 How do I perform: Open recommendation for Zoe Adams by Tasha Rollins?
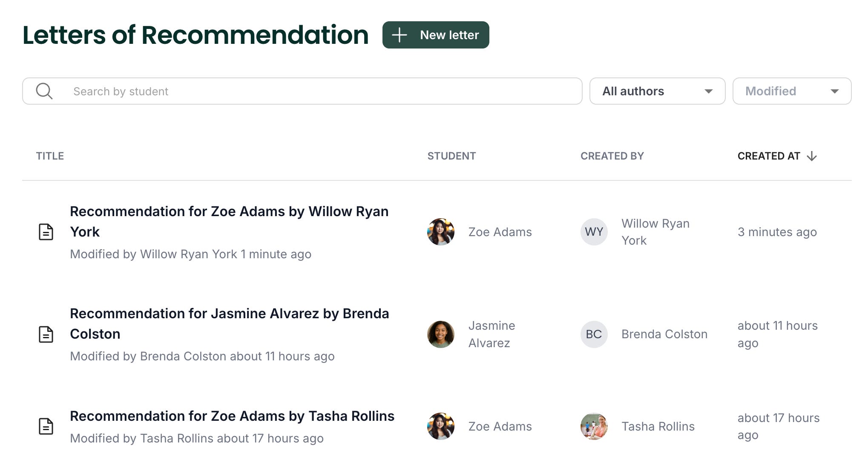232,416
